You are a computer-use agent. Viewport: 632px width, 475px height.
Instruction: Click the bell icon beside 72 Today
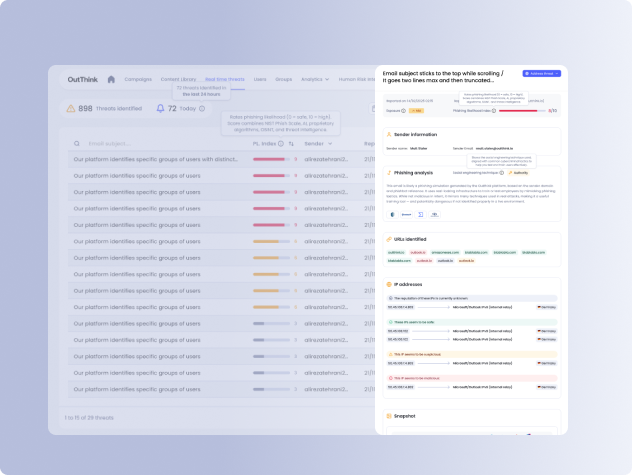(160, 108)
